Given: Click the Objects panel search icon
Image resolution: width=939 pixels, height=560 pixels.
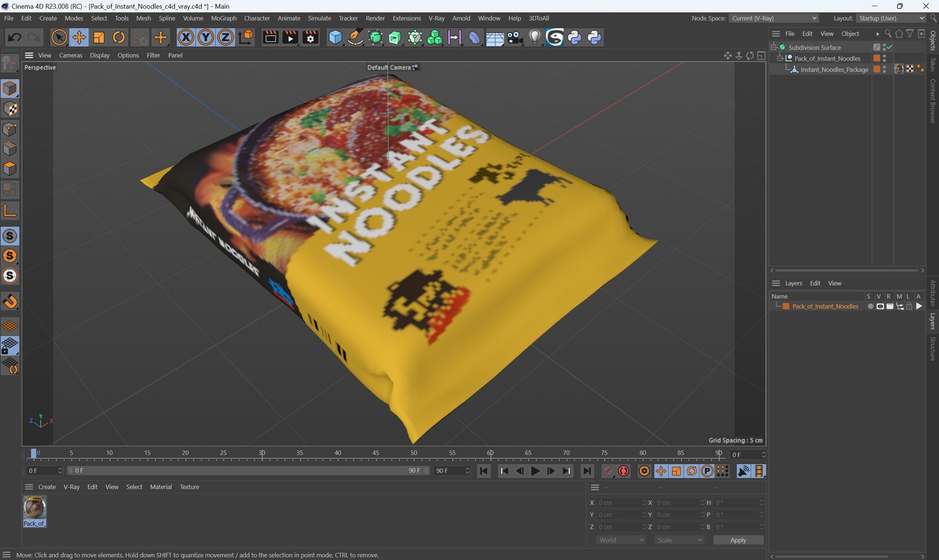Looking at the screenshot, I should (888, 34).
